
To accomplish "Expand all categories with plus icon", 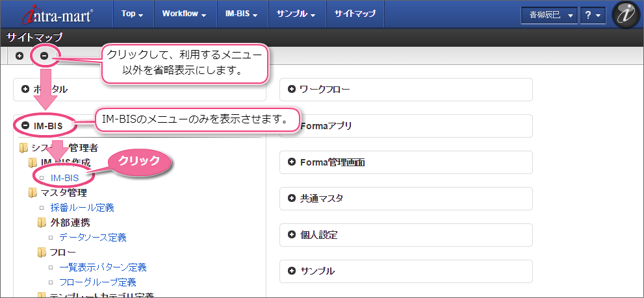I will pos(19,56).
